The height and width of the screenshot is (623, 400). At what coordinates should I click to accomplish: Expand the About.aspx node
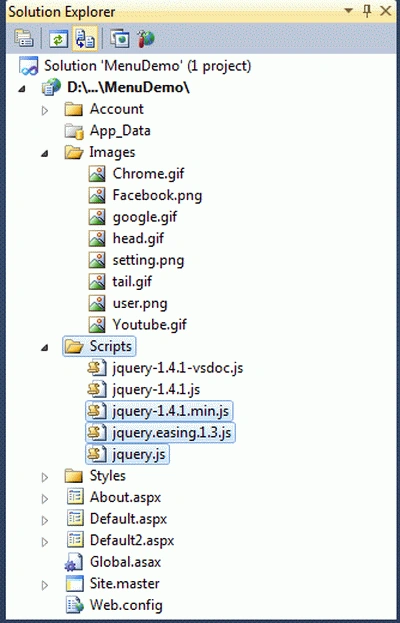tap(45, 499)
